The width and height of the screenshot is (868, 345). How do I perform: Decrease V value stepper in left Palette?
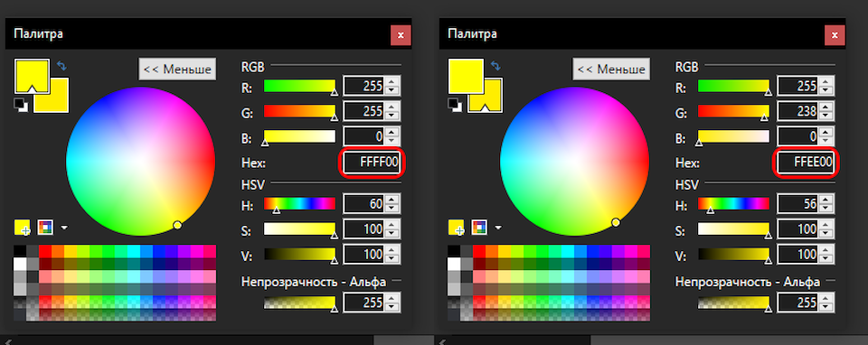(392, 258)
